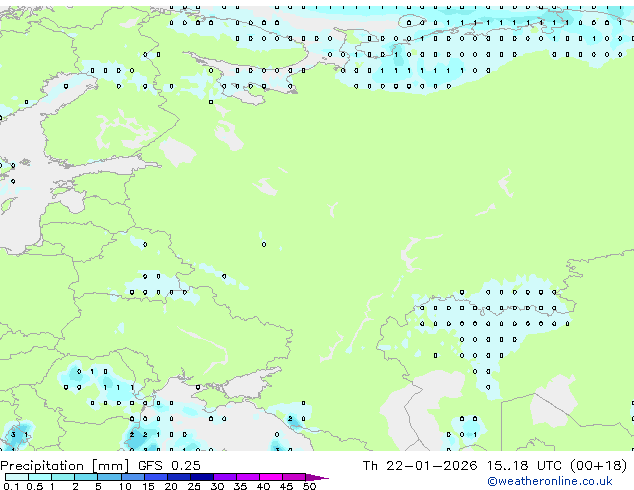Click the 0.5 to 1 mm legend swatch

click(40, 477)
